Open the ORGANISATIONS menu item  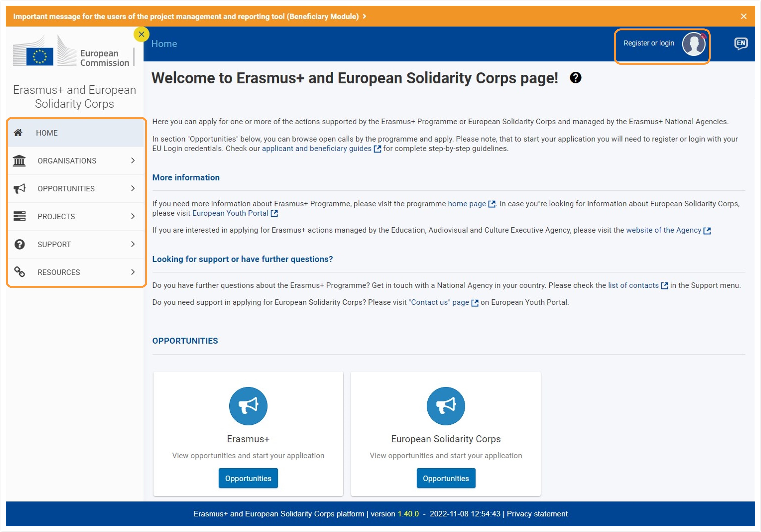pos(76,161)
